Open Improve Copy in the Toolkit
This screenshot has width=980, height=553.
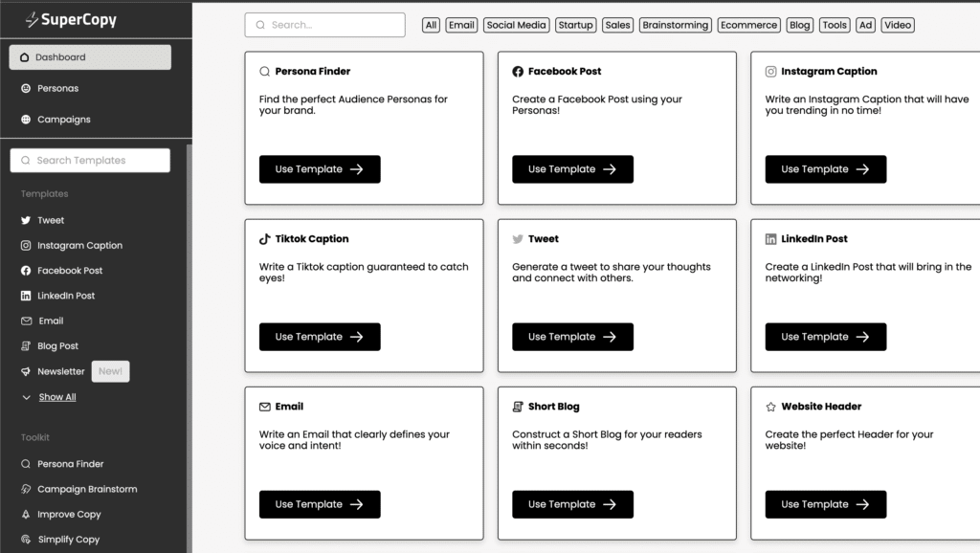tap(69, 515)
